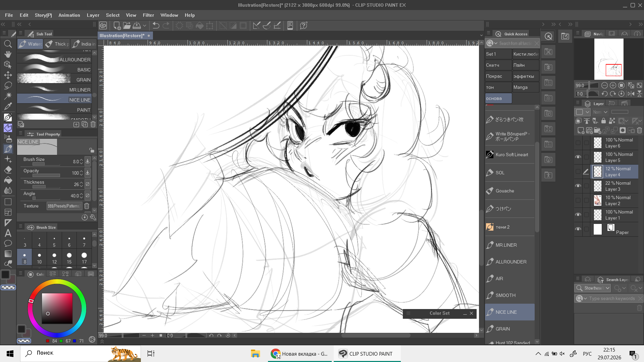
Task: Click the Undo arrow in the command bar
Action: pyautogui.click(x=156, y=25)
